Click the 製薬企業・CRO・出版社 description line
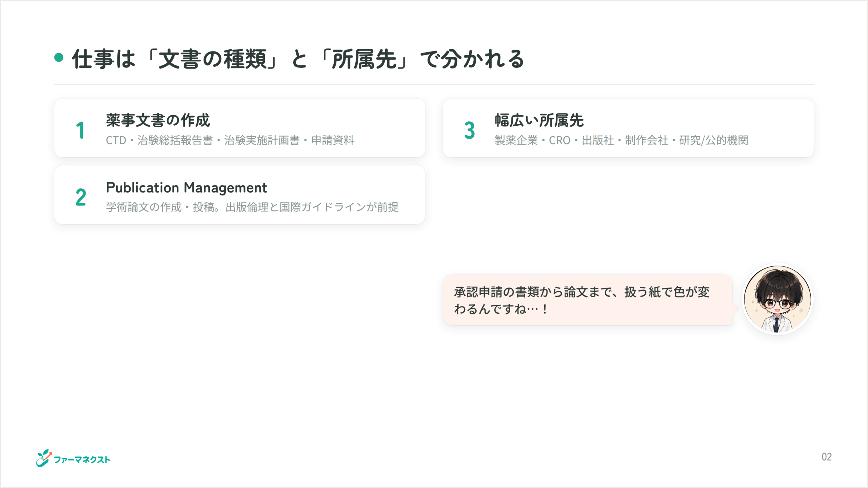Screen dimensions: 868x488 pyautogui.click(x=622, y=140)
